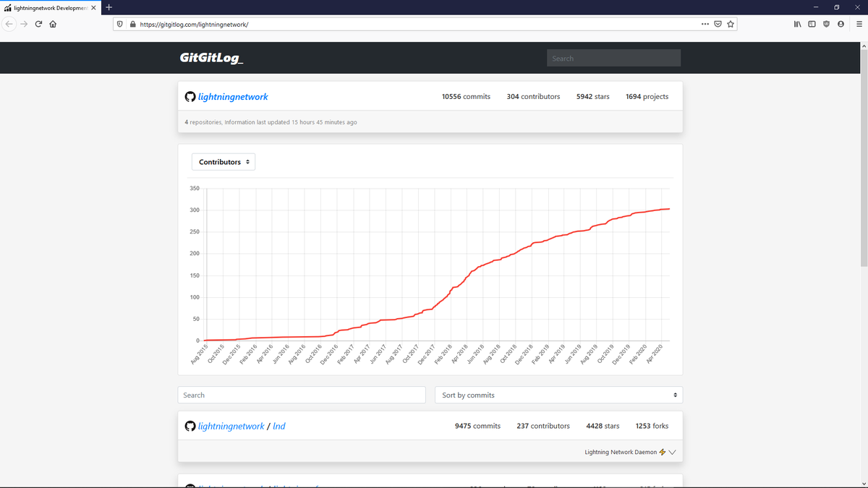Expand the Lightning Network Daemon description chevron

(673, 453)
